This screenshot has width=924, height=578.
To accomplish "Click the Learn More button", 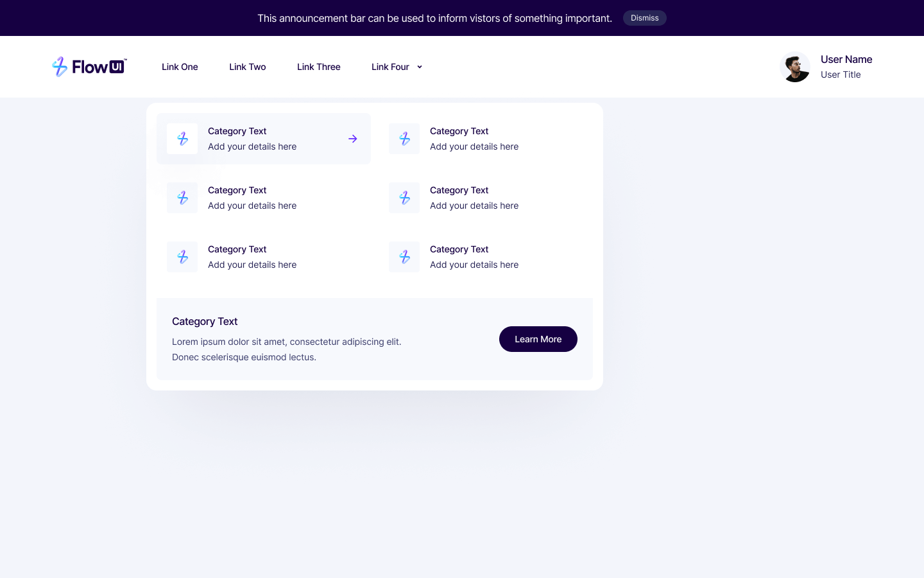I will coord(538,339).
